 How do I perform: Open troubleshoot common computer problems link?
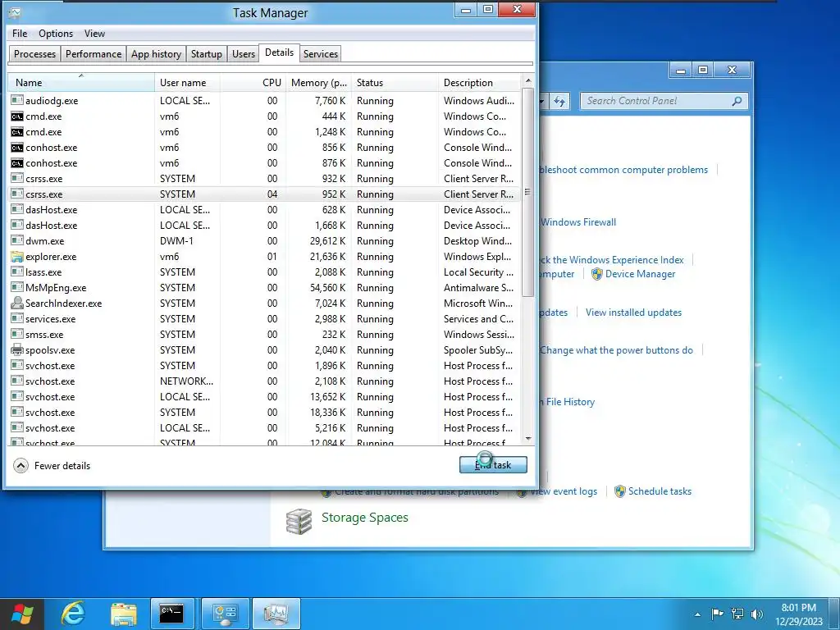(x=623, y=170)
